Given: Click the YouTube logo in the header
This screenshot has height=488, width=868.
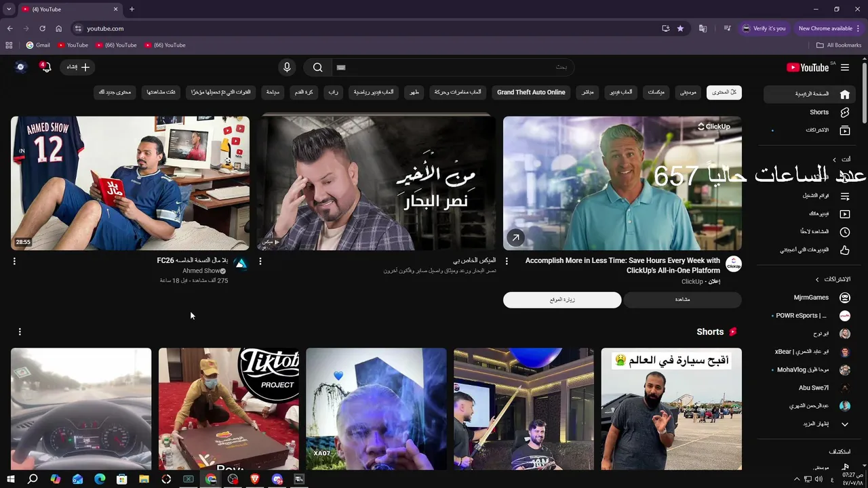Looking at the screenshot, I should pos(808,67).
